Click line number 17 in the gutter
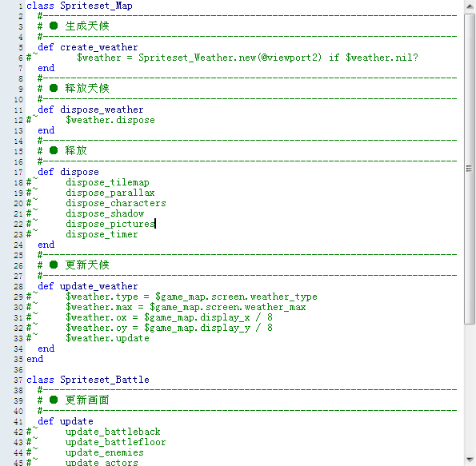 [18, 173]
